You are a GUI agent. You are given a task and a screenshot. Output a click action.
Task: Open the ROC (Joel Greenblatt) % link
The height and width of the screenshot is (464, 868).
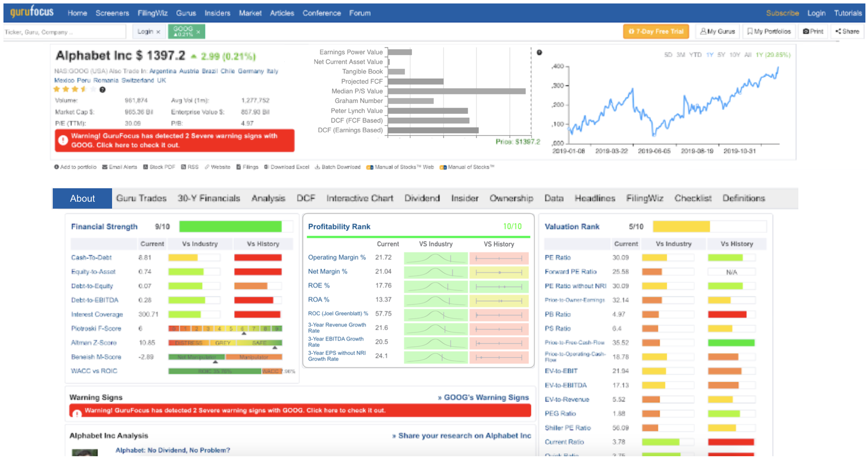338,314
